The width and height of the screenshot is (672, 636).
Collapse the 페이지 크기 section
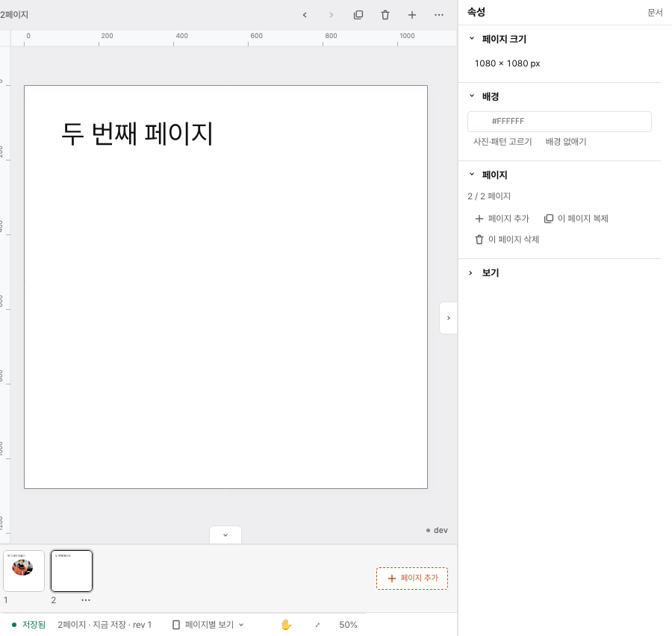(x=472, y=39)
